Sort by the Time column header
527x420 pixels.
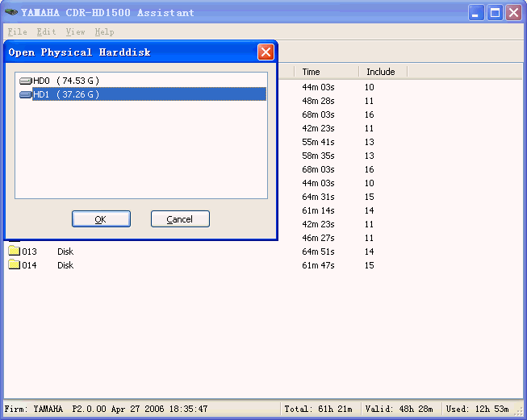point(326,72)
